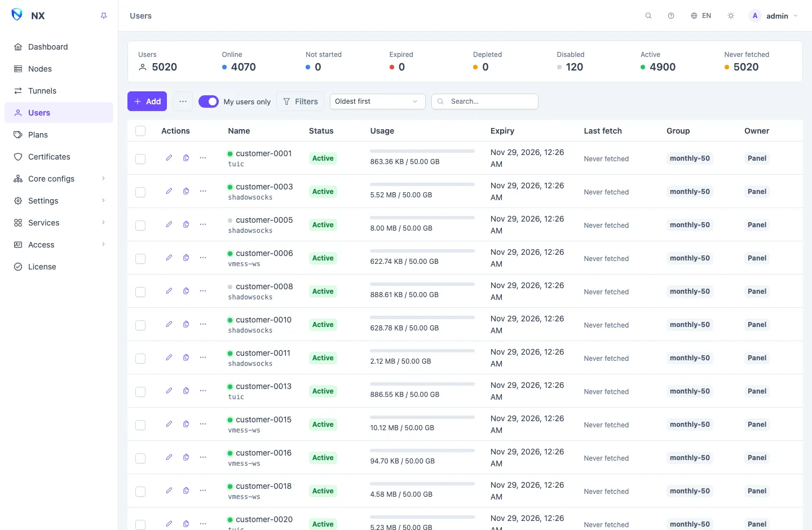The width and height of the screenshot is (812, 530).
Task: Copy icon for customer-0010 row
Action: click(186, 324)
